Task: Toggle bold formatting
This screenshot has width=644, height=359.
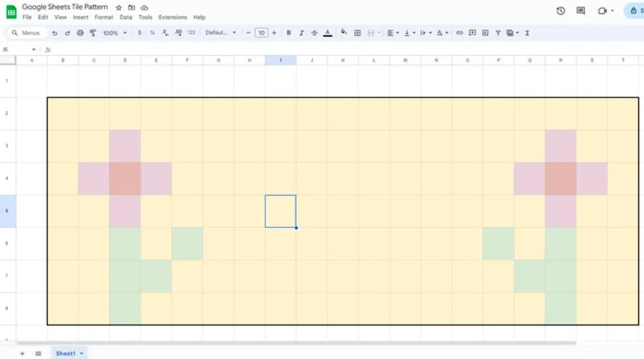Action: tap(289, 33)
